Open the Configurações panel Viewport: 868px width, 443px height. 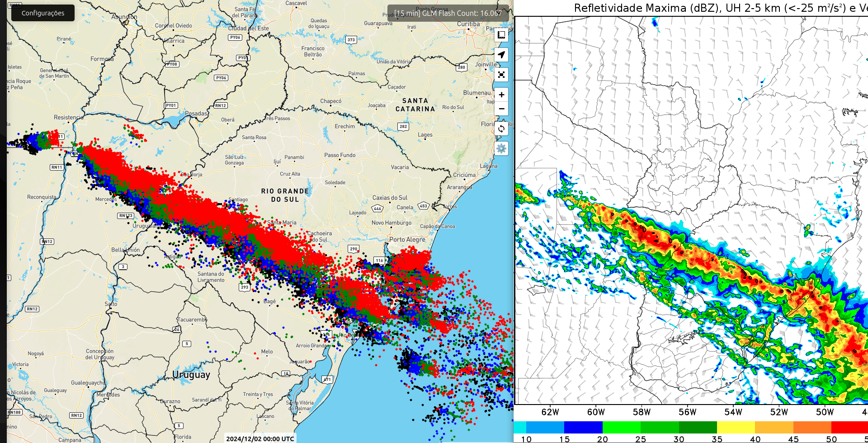coord(43,13)
